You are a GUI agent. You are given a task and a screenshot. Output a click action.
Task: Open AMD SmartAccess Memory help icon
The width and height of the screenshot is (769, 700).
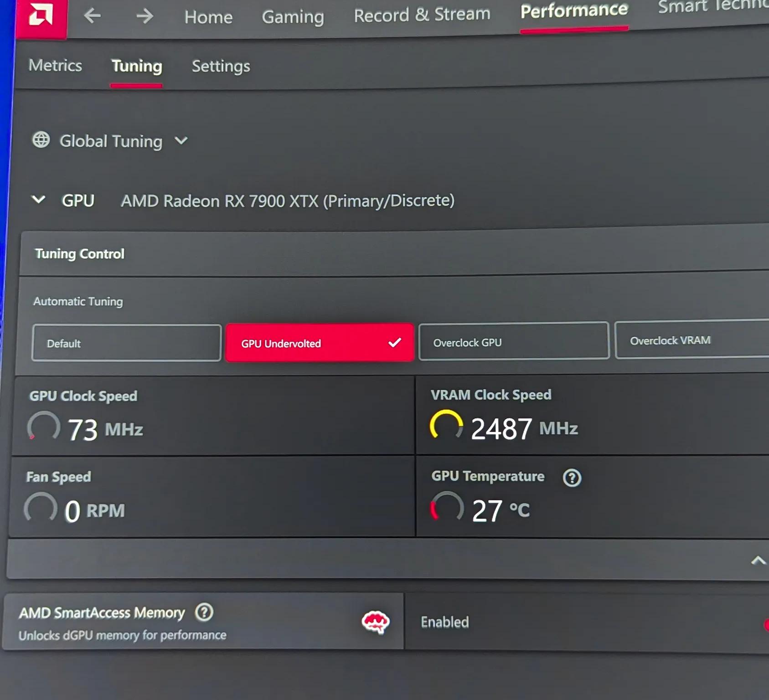(204, 612)
